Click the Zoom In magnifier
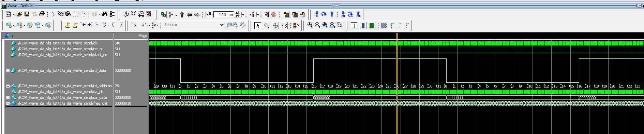 pos(310,25)
